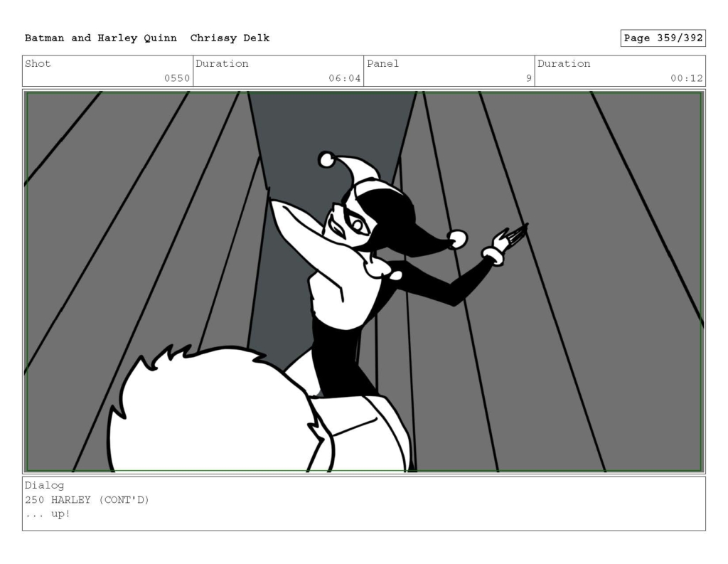Select the panel number '9'
The height and width of the screenshot is (564, 728).
tap(528, 78)
